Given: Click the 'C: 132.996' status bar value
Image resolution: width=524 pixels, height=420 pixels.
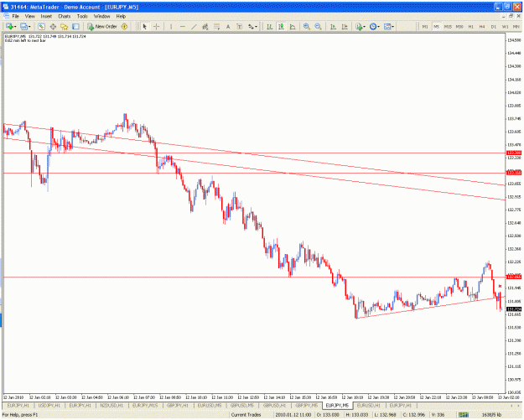Looking at the screenshot, I should 413,415.
